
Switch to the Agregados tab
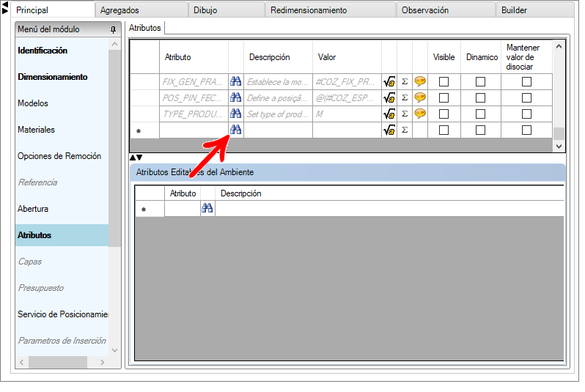pyautogui.click(x=141, y=10)
